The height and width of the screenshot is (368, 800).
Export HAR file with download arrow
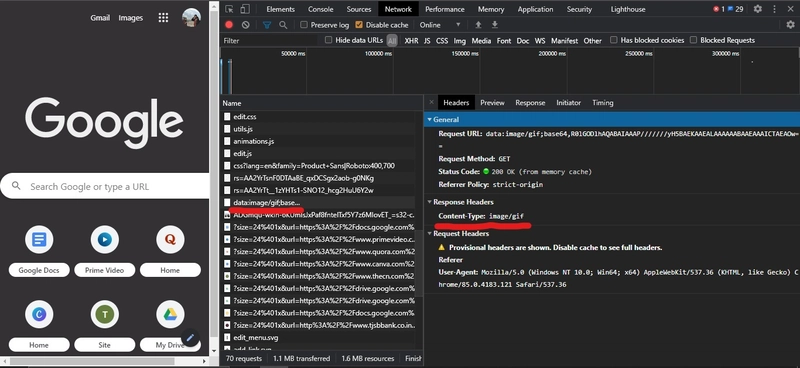(x=494, y=24)
